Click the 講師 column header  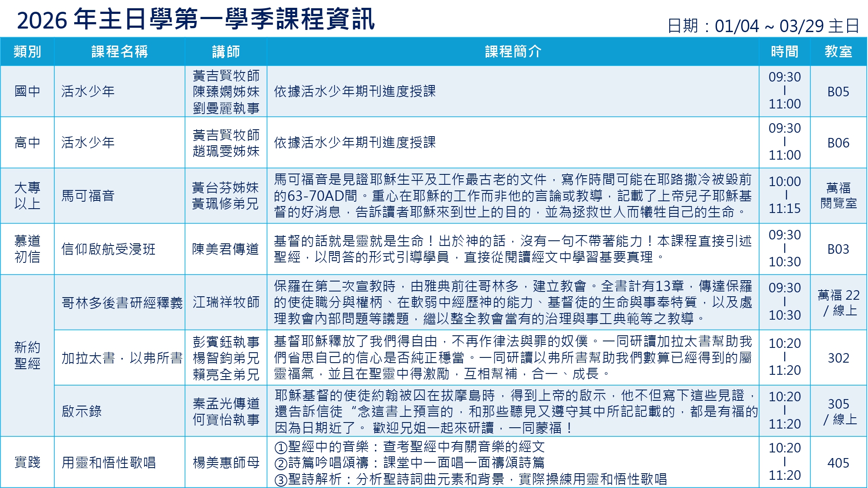[226, 52]
